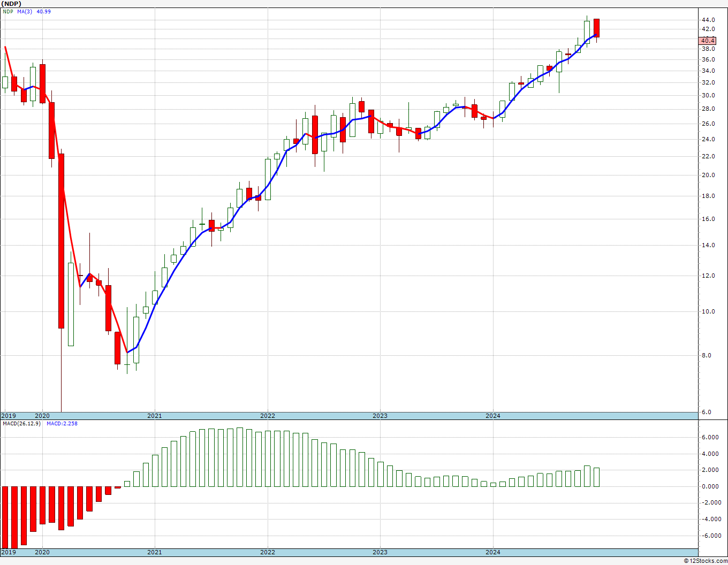Click the 44.0 price axis label
The width and height of the screenshot is (728, 565).
(x=708, y=20)
